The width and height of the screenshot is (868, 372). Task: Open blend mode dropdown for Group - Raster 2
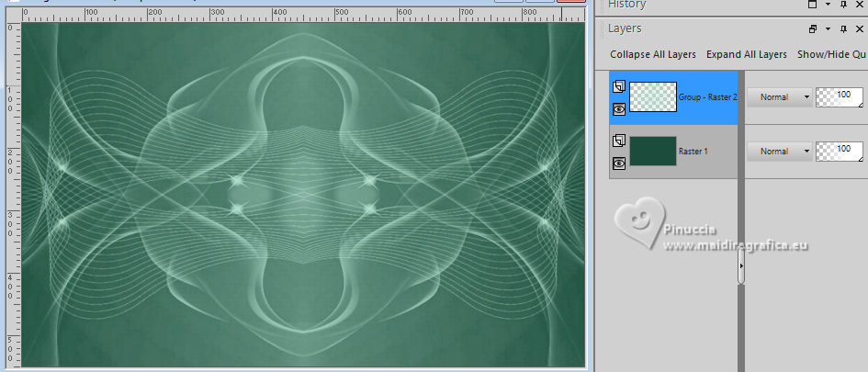click(x=780, y=96)
